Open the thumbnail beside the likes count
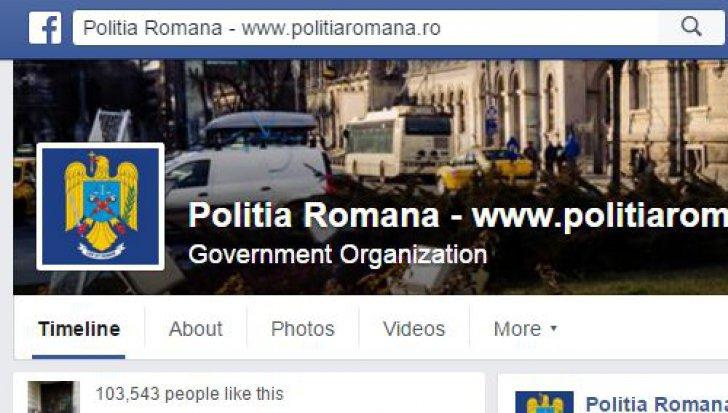 [54, 397]
